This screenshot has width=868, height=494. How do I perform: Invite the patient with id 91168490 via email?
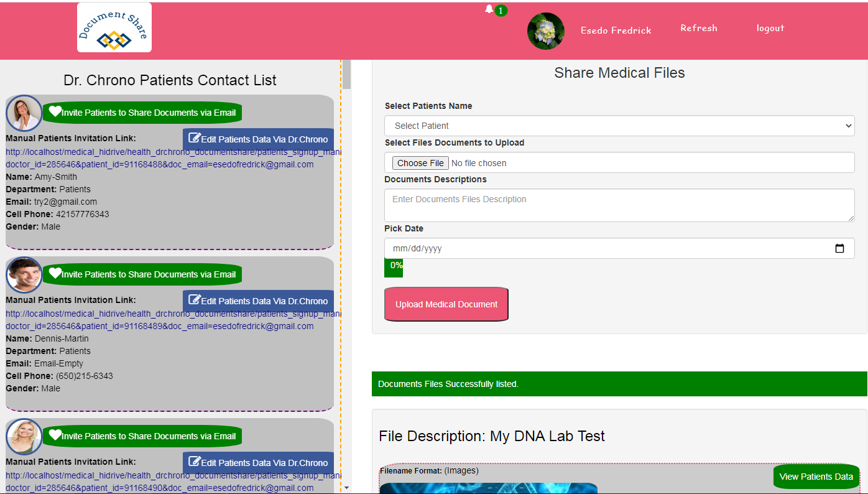click(x=142, y=436)
